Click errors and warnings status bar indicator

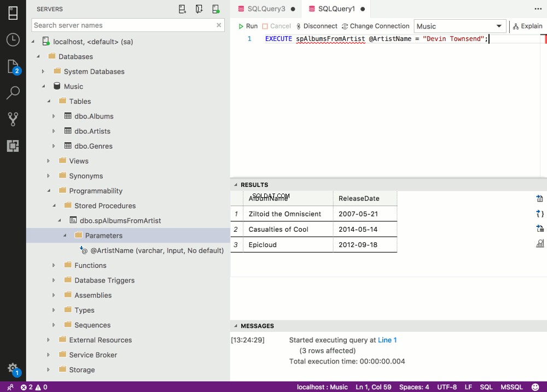click(34, 387)
